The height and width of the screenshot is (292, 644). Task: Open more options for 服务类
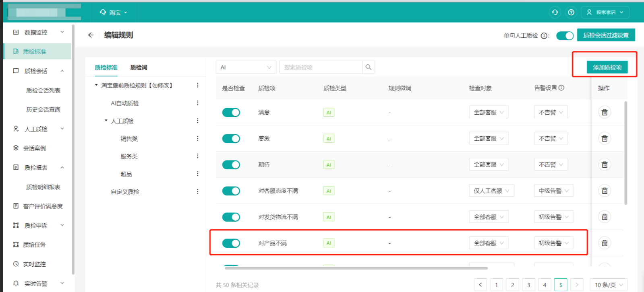(197, 156)
